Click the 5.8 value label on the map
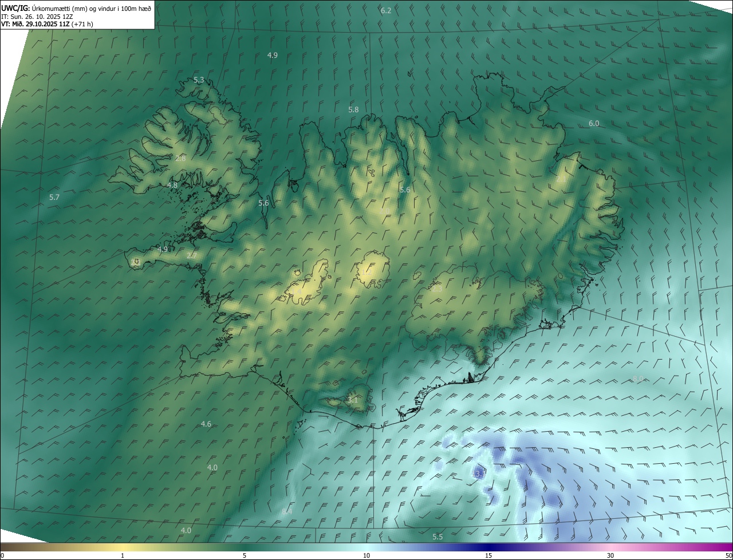733x560 pixels. (353, 109)
